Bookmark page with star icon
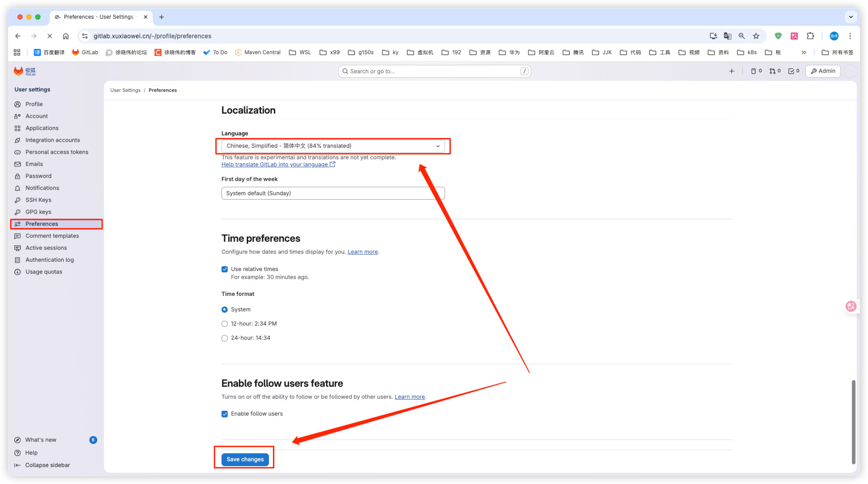 [756, 36]
